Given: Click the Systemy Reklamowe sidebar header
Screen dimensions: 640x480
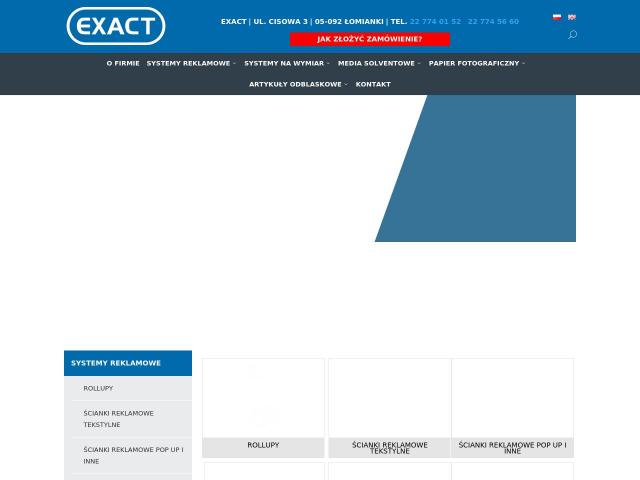Looking at the screenshot, I should pos(128,363).
